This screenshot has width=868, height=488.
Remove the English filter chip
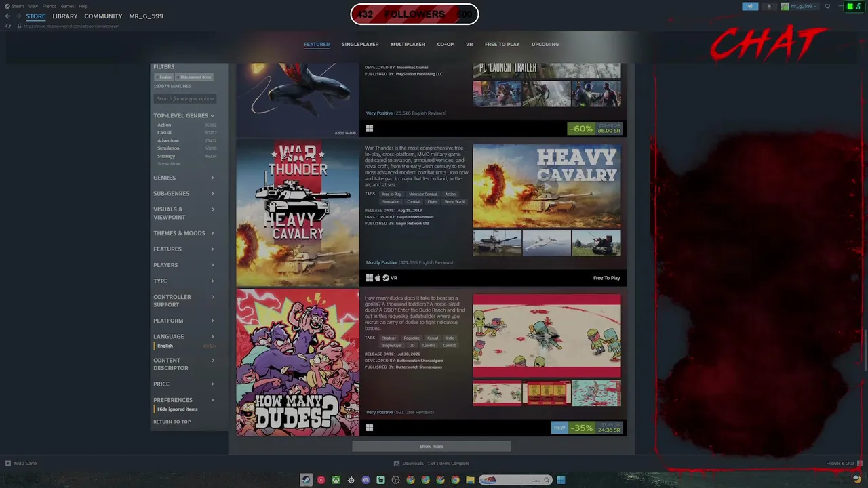[165, 77]
